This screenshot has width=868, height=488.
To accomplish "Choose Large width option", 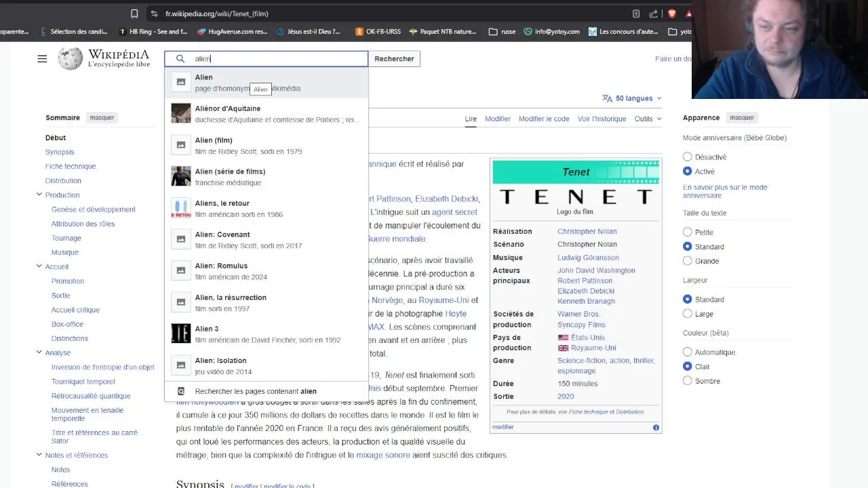I will pyautogui.click(x=688, y=314).
